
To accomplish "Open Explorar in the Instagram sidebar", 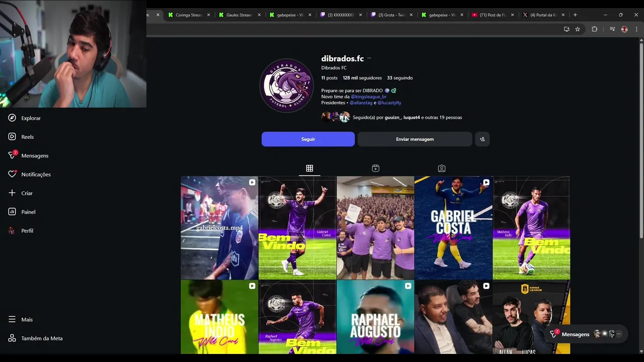I will click(24, 118).
